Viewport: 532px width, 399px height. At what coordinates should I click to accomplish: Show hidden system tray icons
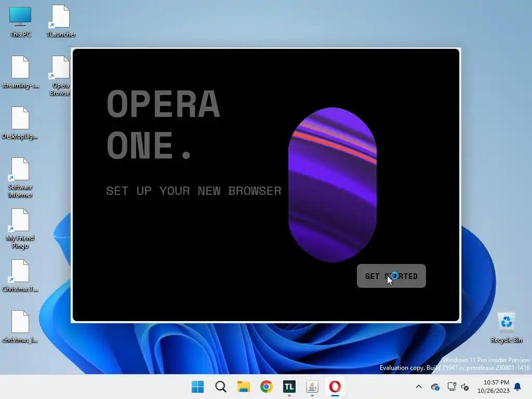click(419, 387)
